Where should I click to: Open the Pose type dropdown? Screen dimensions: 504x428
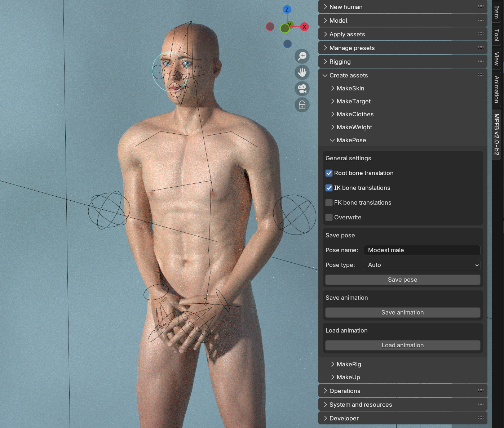(422, 265)
